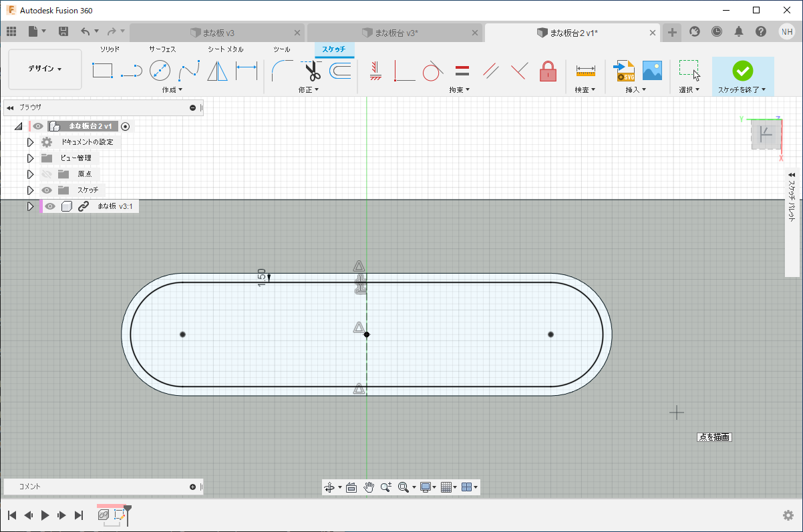Screen dimensions: 803x532
Task: Click the lock/fix constraint icon
Action: (x=548, y=70)
